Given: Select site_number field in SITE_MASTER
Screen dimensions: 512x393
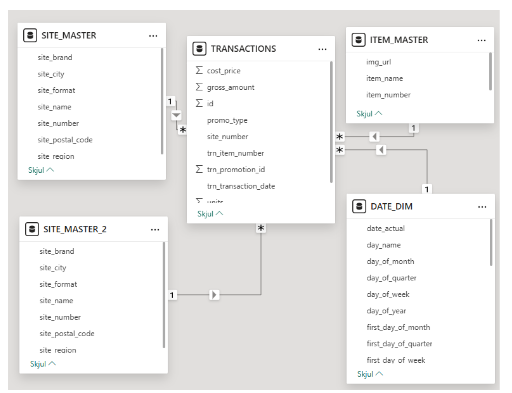Looking at the screenshot, I should (58, 123).
